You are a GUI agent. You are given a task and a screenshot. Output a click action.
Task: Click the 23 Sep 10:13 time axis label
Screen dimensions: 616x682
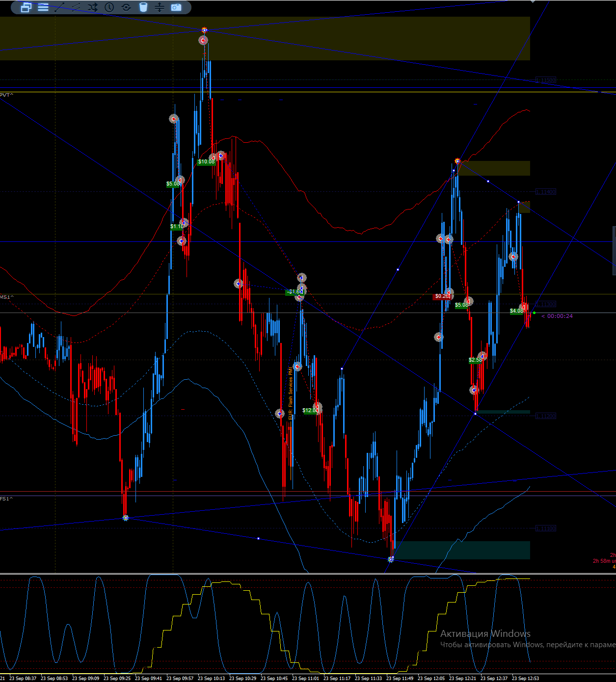pos(211,679)
